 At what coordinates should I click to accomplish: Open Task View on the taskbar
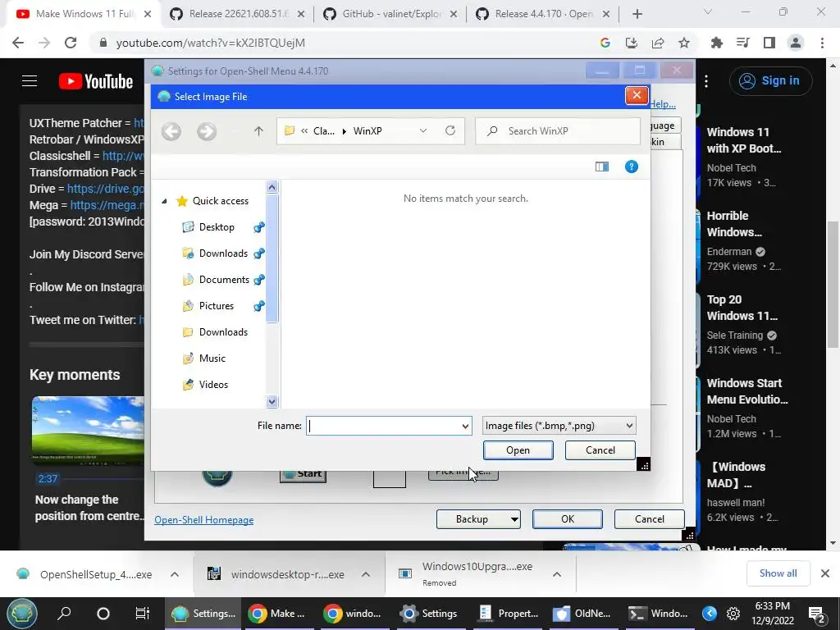142,614
